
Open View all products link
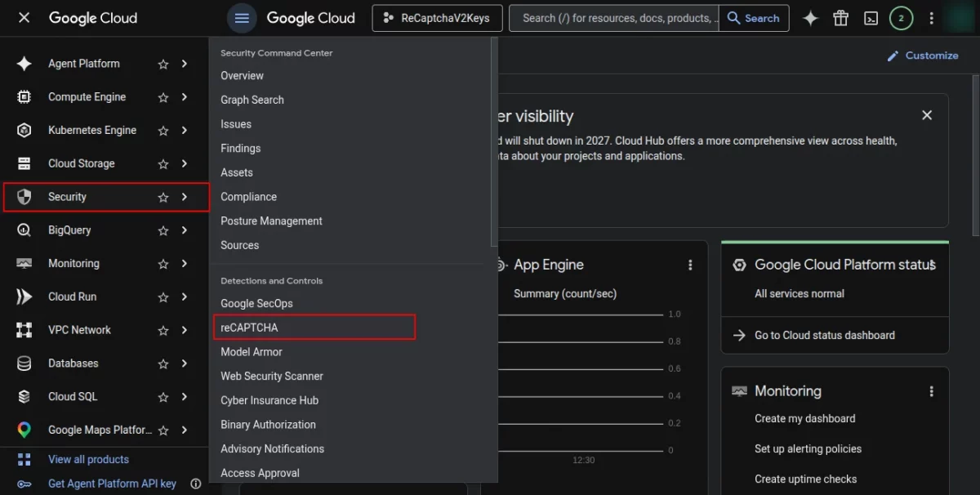(88, 460)
